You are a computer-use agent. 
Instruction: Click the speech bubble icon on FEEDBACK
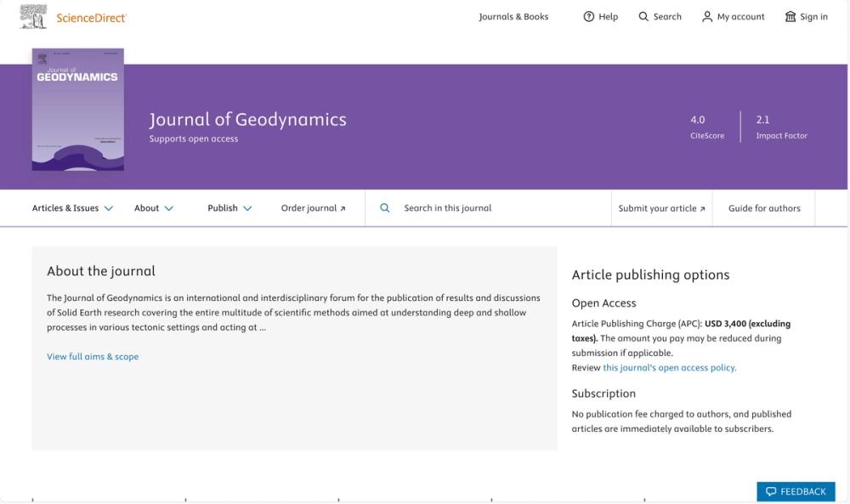[x=771, y=491]
